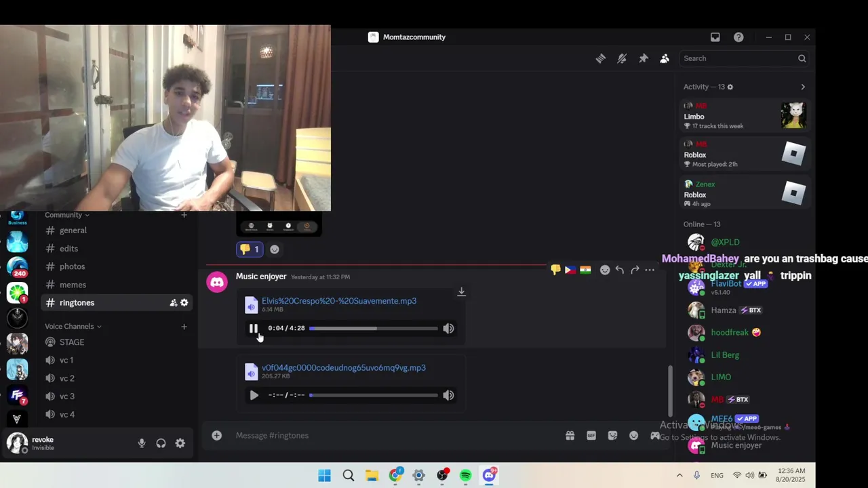868x488 pixels.
Task: Open Spotify from the Windows taskbar
Action: tap(465, 476)
